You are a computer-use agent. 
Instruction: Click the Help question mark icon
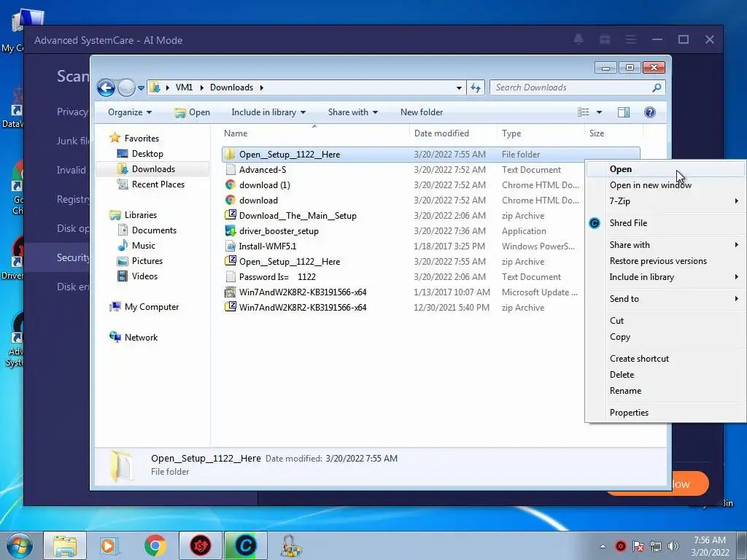point(649,112)
